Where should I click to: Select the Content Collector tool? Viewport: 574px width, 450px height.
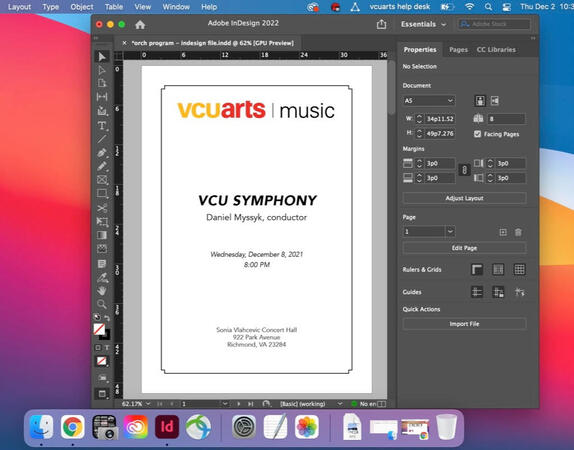tap(102, 111)
